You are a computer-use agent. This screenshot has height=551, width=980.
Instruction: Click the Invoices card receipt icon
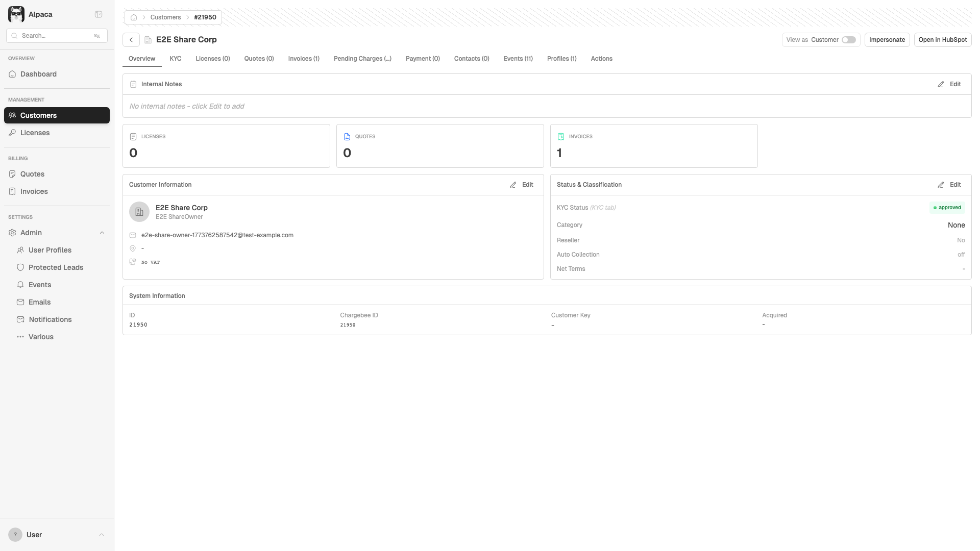[x=561, y=137]
